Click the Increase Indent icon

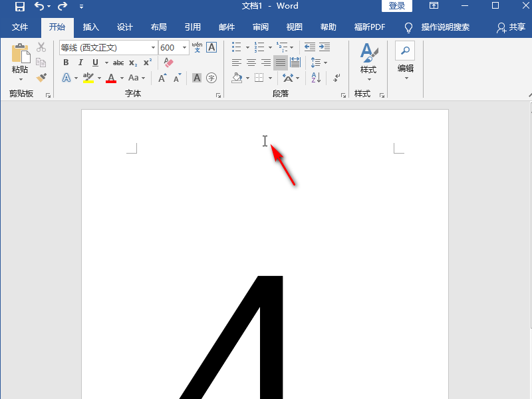pyautogui.click(x=325, y=47)
